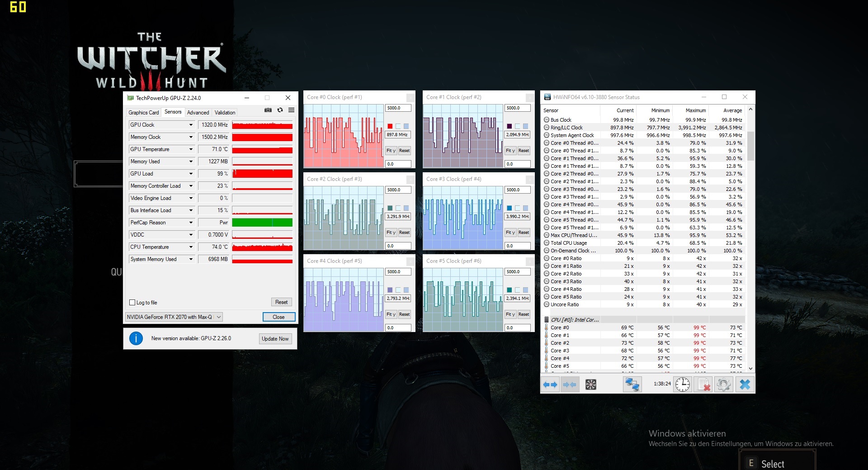Click the HWiNFO fan control icon
This screenshot has height=470, width=868.
tap(590, 385)
